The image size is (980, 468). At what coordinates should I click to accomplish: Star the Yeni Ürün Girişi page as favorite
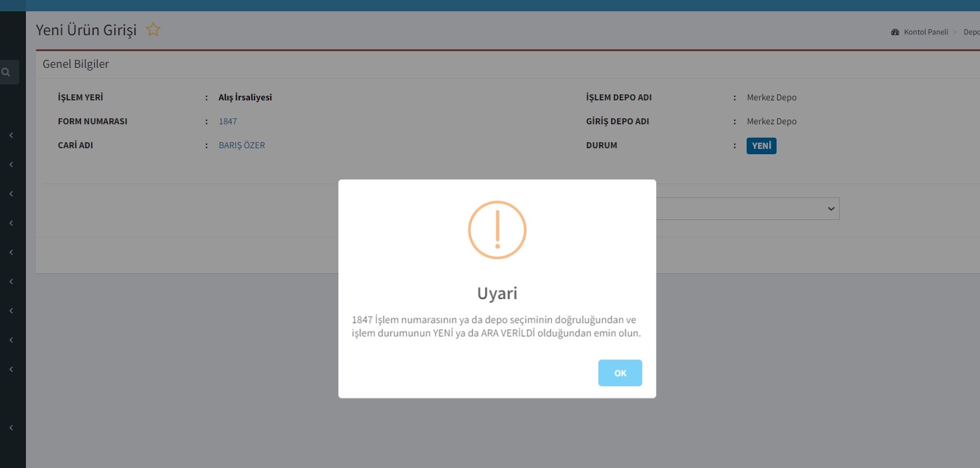[x=153, y=30]
